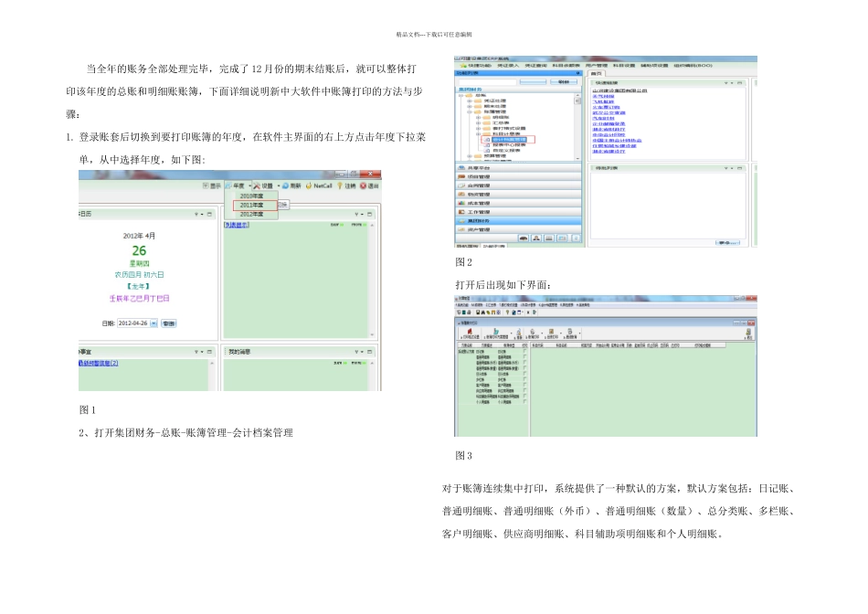
Task: Open the 成本管理 navigation section
Action: pyautogui.click(x=519, y=203)
